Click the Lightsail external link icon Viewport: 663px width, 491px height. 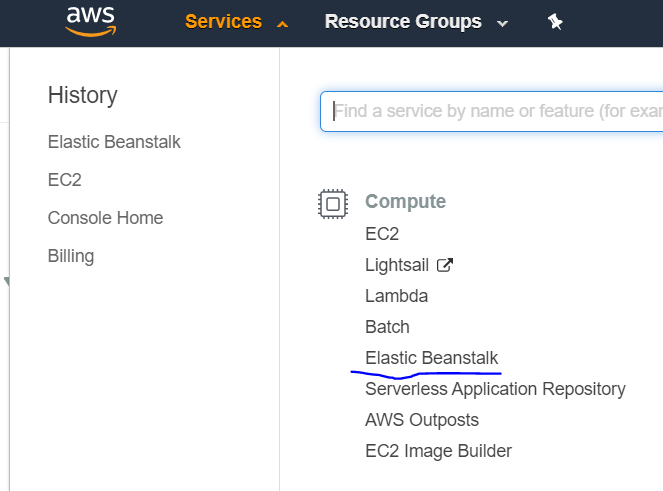coord(445,265)
